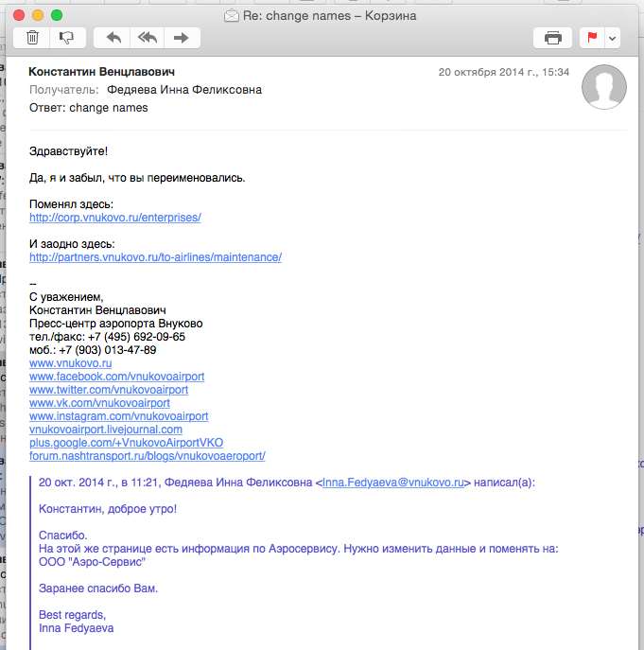Viewport: 644px width, 650px height.
Task: Open the corp.vnukovo.ru/enterprises link
Action: [114, 218]
